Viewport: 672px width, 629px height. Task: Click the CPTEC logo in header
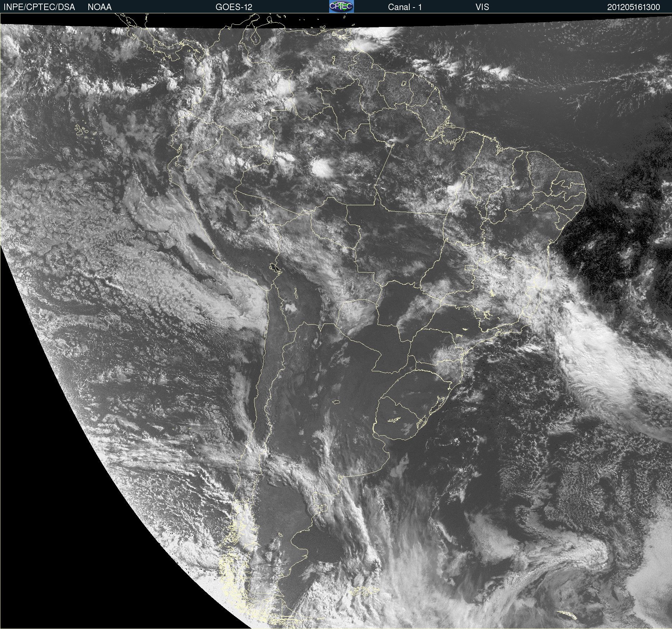coord(341,6)
